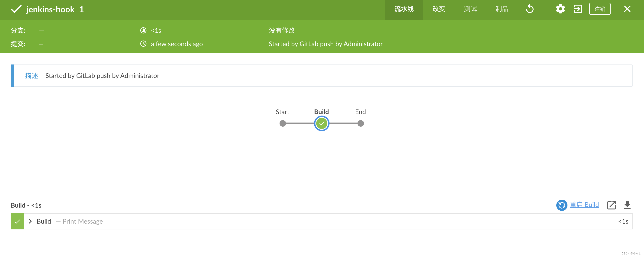The width and height of the screenshot is (644, 257).
Task: Click the run number 1 in title
Action: pos(81,10)
